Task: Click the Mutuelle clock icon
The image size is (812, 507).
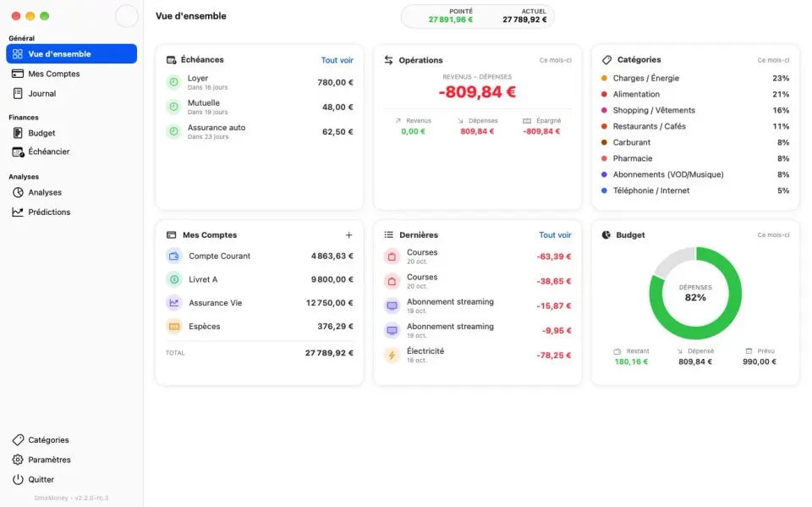Action: pyautogui.click(x=174, y=107)
